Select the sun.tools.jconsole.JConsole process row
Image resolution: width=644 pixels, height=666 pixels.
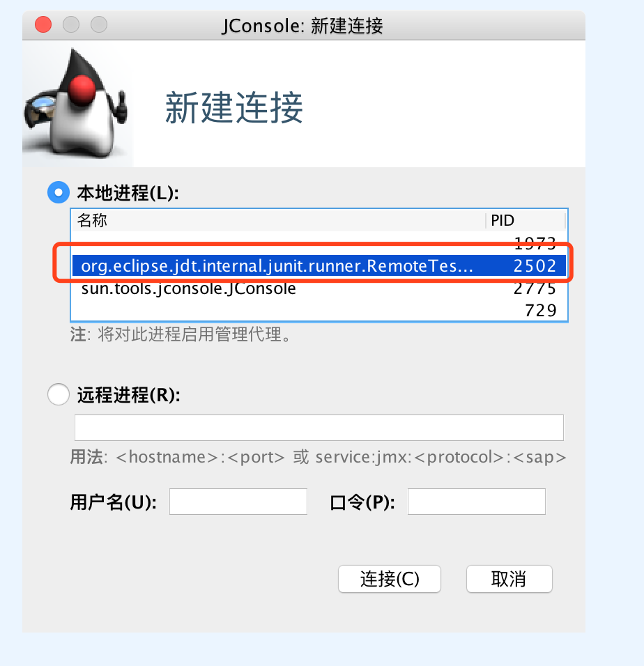coord(319,288)
